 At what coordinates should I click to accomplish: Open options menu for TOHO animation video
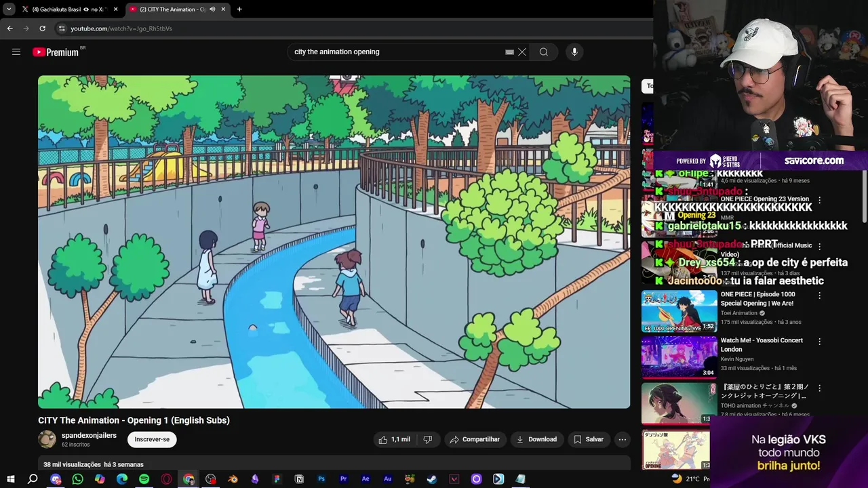point(819,389)
